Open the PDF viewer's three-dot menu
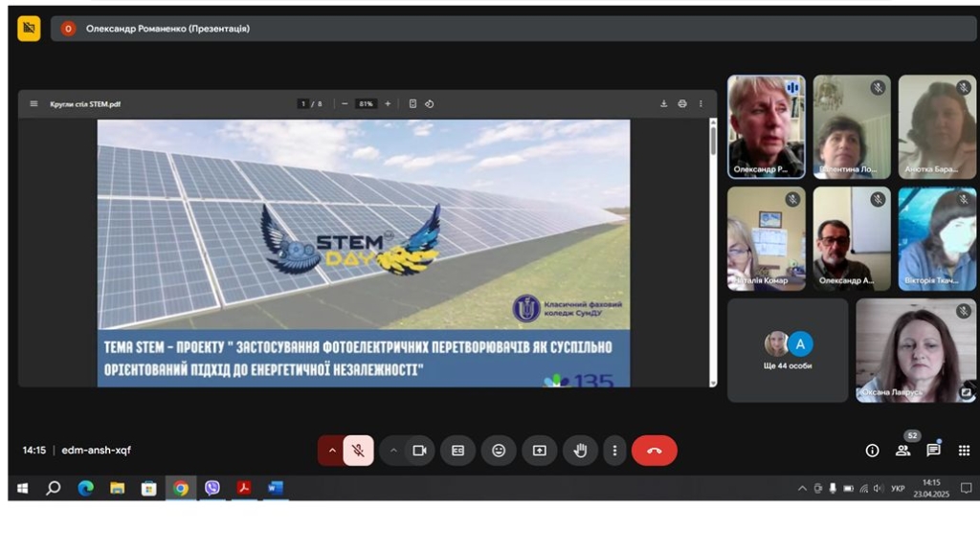The width and height of the screenshot is (980, 551). pos(701,104)
